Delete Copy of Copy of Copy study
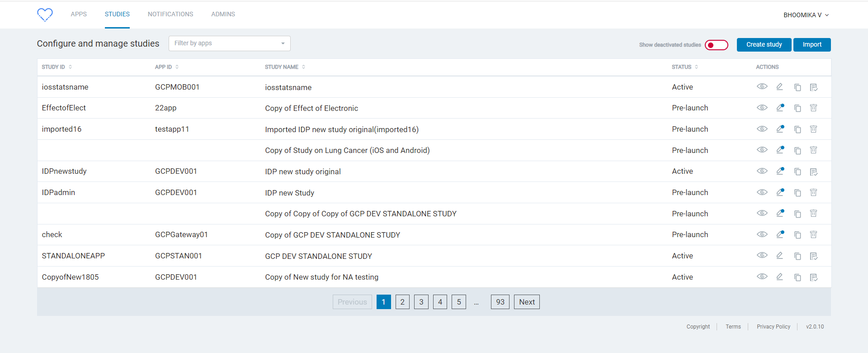Screen dimensions: 868x353 click(813, 213)
